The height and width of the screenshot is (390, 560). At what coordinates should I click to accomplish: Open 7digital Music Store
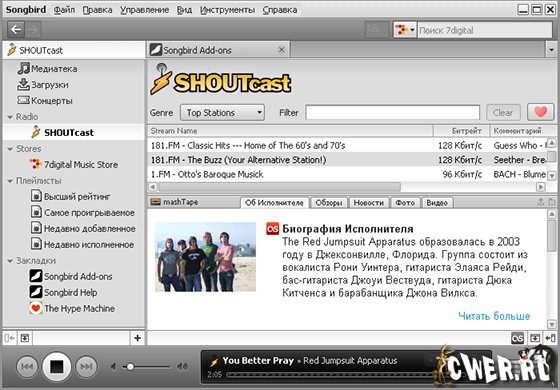[x=74, y=165]
